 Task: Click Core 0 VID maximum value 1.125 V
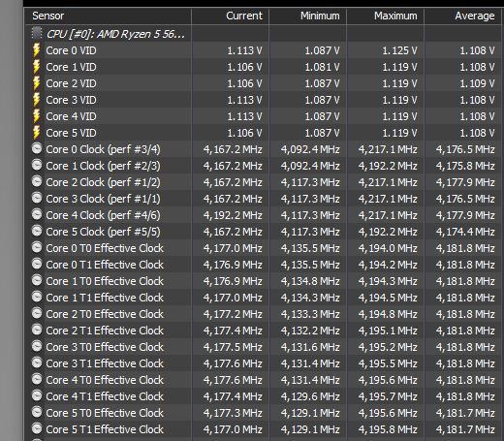[399, 50]
